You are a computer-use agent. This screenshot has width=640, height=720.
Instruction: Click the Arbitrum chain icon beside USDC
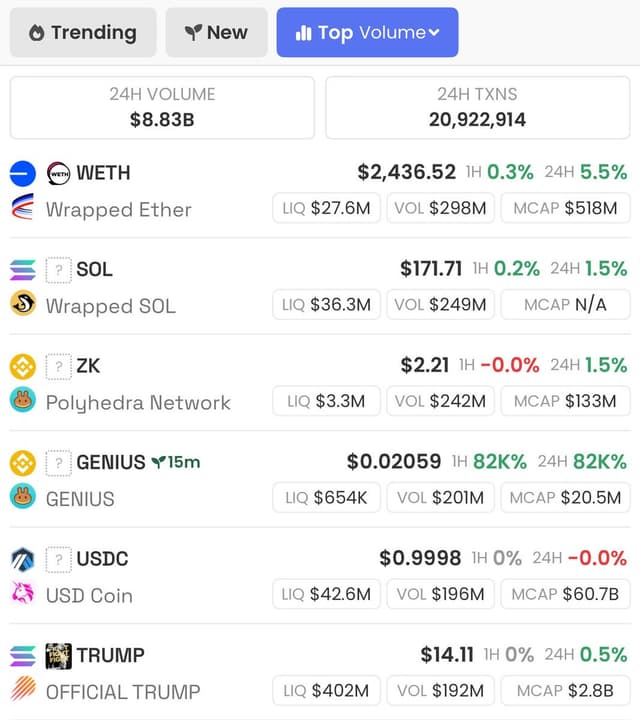pos(22,559)
